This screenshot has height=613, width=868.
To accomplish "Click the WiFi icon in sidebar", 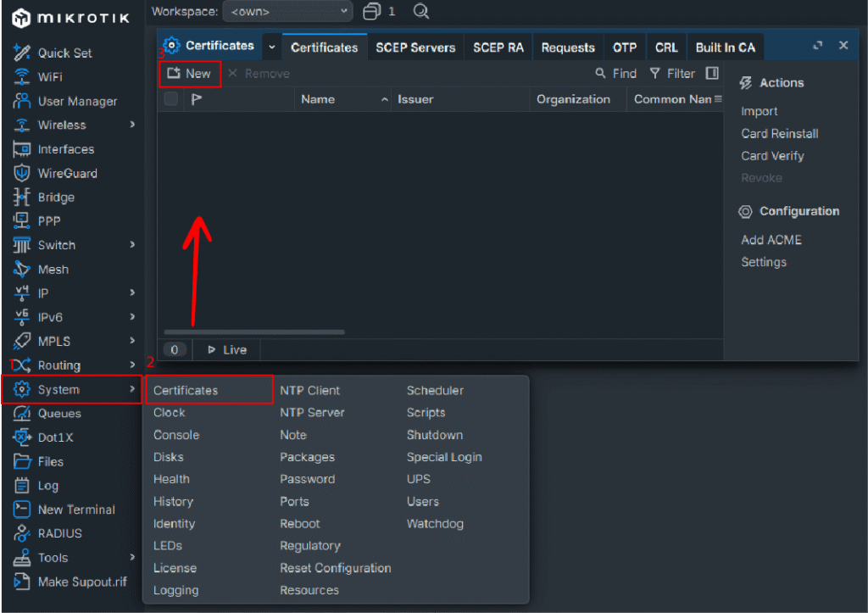I will coord(21,77).
